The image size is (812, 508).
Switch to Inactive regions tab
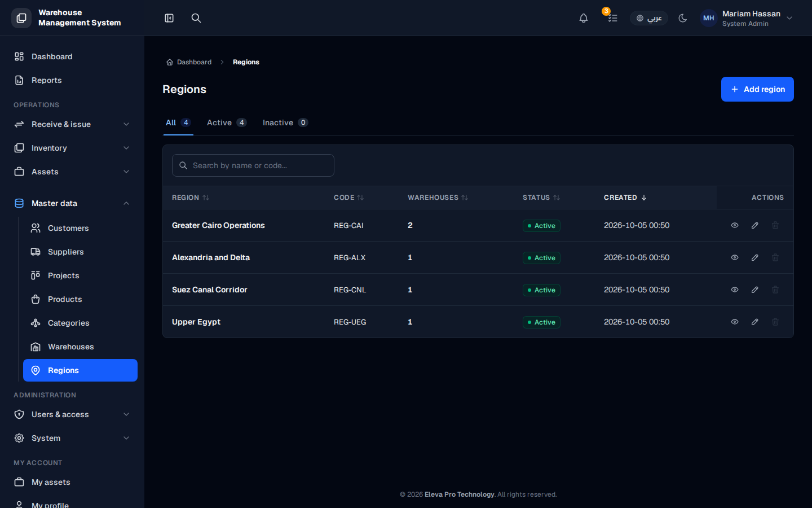[285, 122]
